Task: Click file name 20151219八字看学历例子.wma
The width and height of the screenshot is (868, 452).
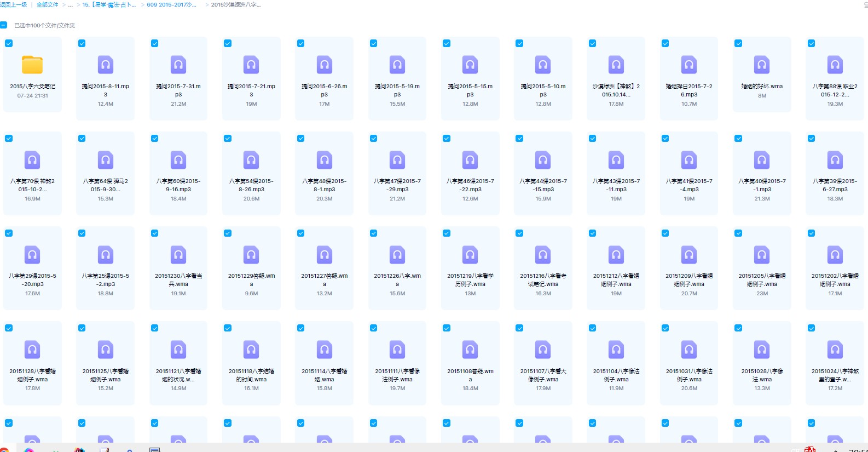Action: [x=470, y=280]
